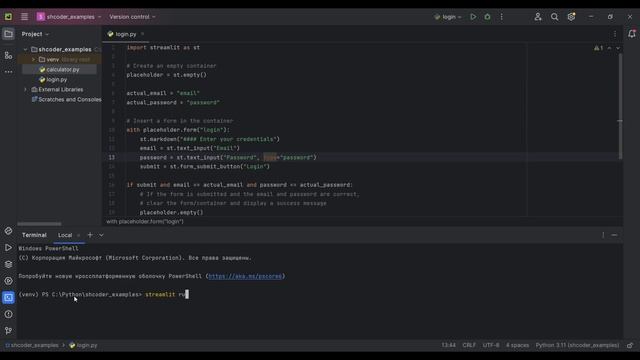Select Python 3.11 interpreter widget
Image resolution: width=640 pixels, height=360 pixels.
pos(577,345)
